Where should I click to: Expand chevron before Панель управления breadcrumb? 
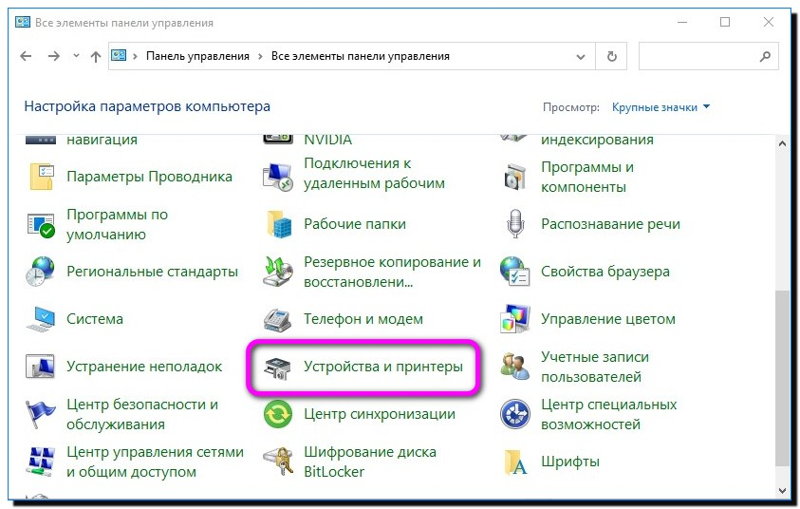point(135,56)
